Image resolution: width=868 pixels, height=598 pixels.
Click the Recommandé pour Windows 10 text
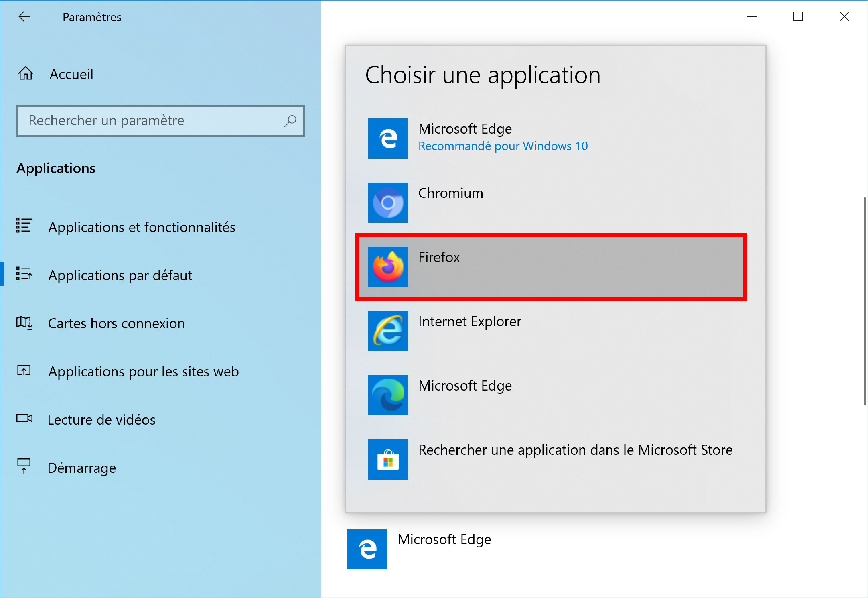coord(503,146)
